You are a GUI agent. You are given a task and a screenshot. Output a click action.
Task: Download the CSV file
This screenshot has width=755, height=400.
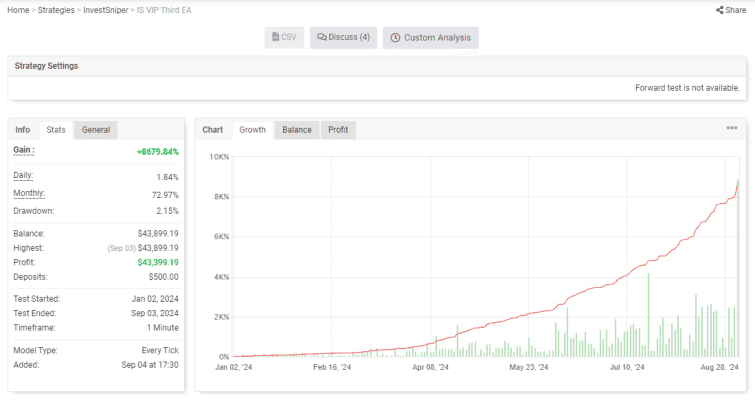tap(284, 38)
